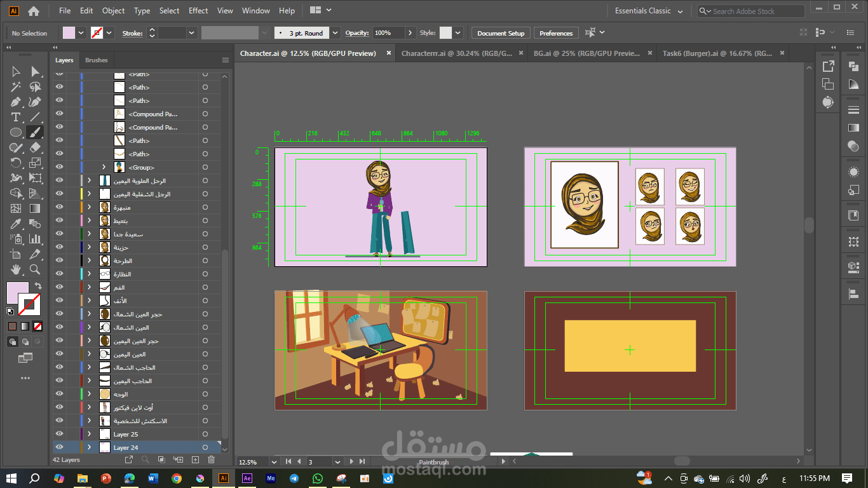Select the Eraser tool
Screen dimensions: 868x488
pyautogui.click(x=35, y=147)
